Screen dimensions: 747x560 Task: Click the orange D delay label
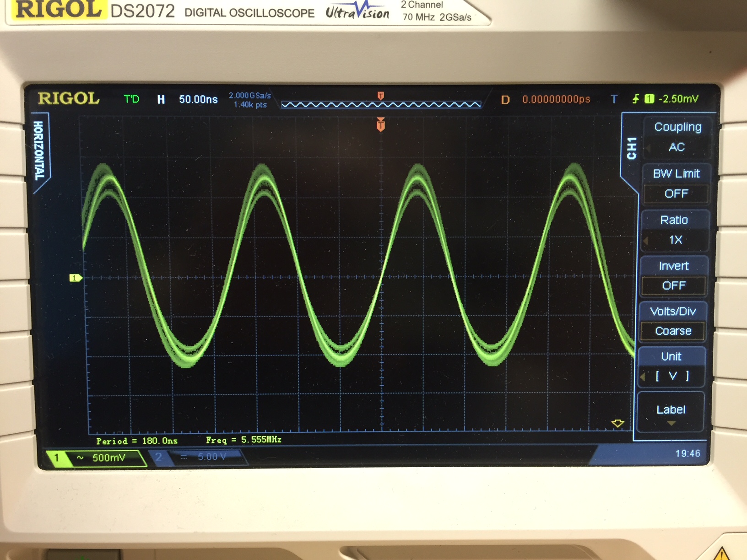505,100
